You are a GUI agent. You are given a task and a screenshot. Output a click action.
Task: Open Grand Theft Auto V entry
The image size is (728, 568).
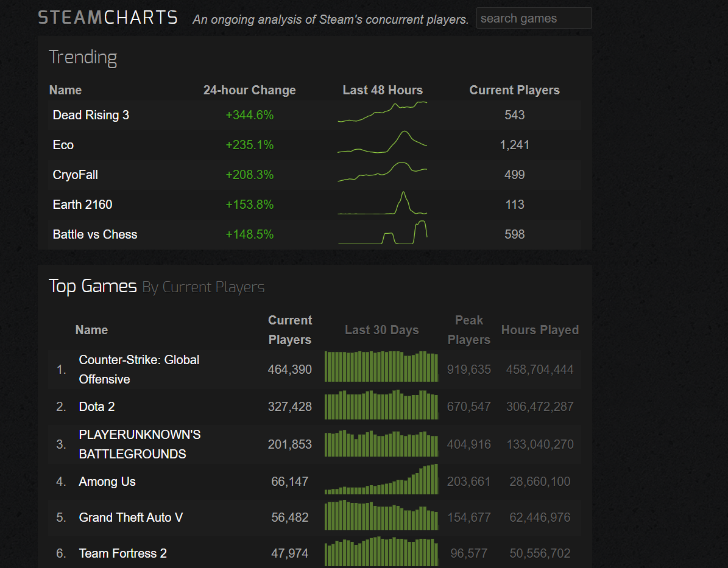pos(130,517)
